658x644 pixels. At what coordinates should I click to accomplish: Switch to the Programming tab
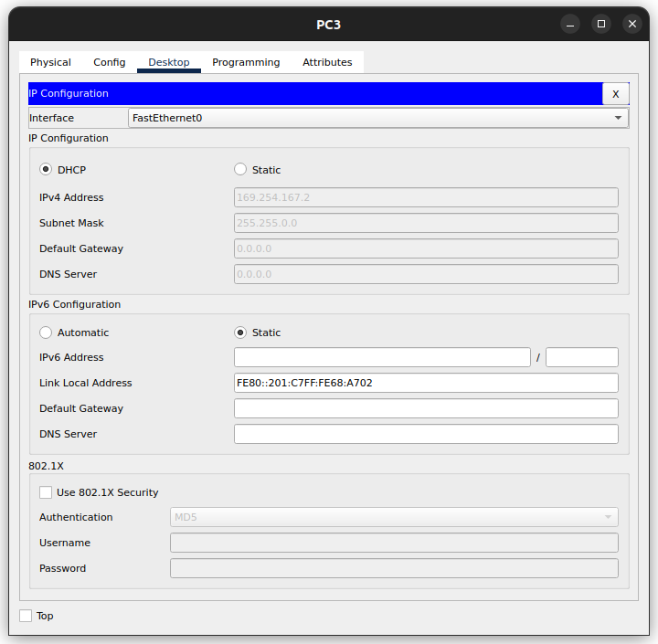(x=246, y=62)
